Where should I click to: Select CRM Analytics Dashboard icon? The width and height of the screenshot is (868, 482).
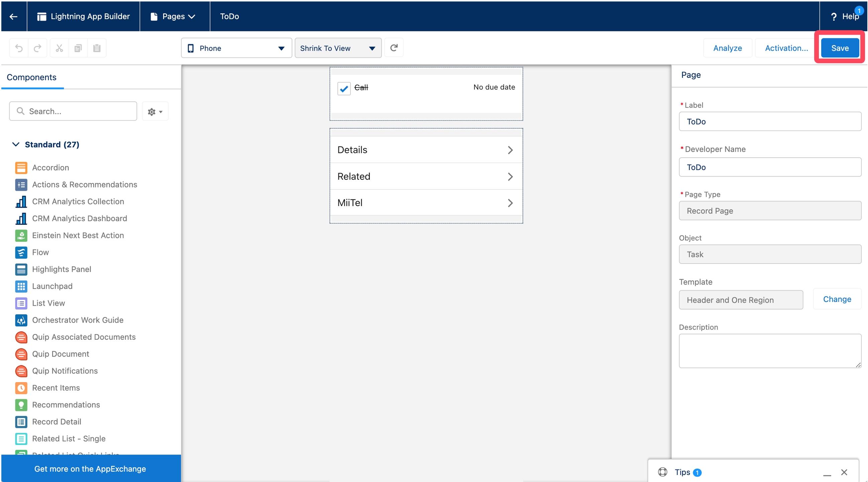pyautogui.click(x=21, y=218)
